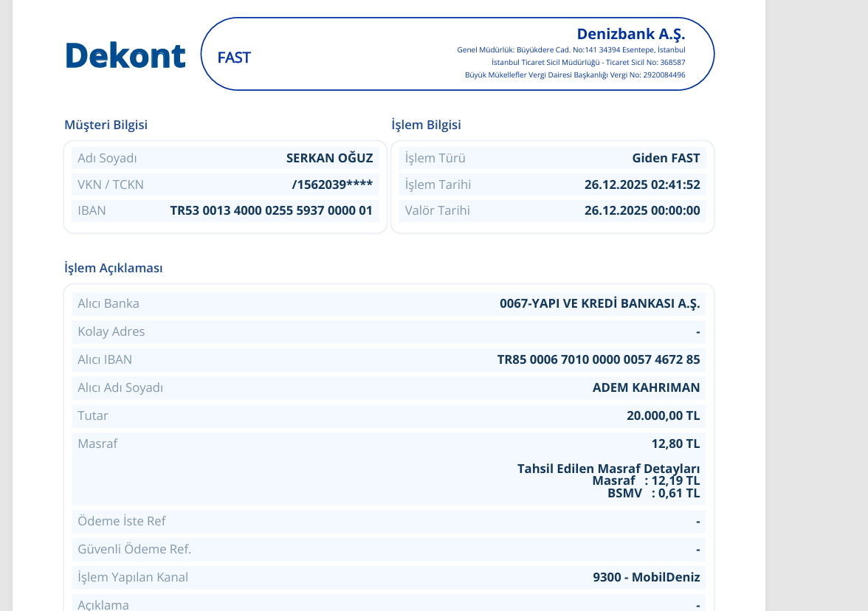Click the Ödeme İste Ref label
Viewport: 868px width, 611px height.
[121, 521]
